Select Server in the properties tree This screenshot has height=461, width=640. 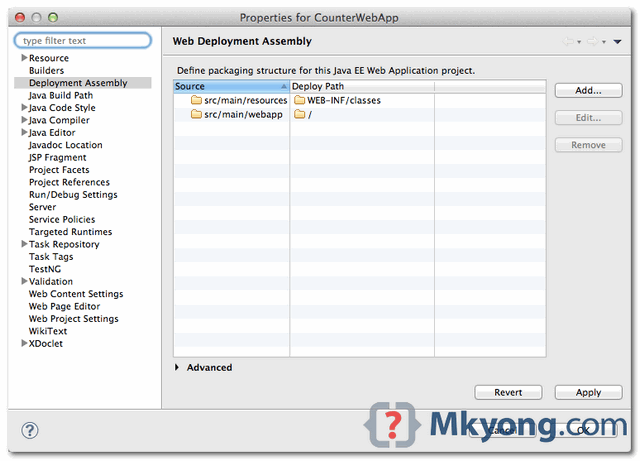(x=42, y=207)
